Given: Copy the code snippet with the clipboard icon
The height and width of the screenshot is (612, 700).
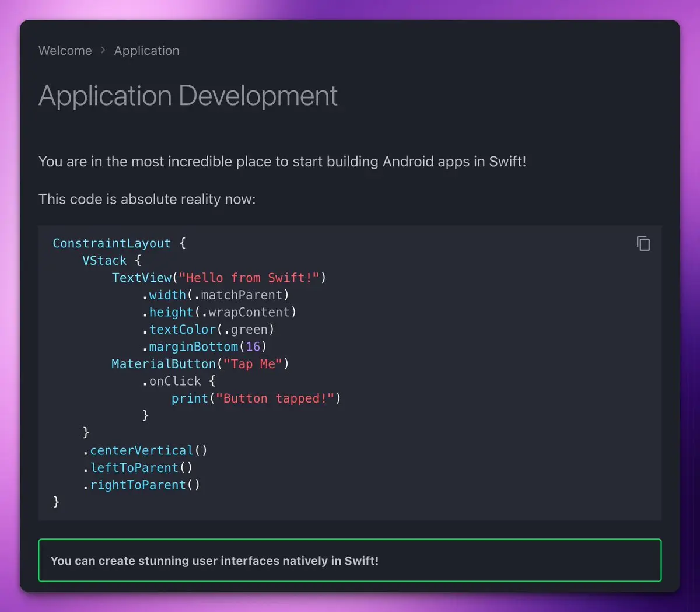Looking at the screenshot, I should (x=643, y=243).
